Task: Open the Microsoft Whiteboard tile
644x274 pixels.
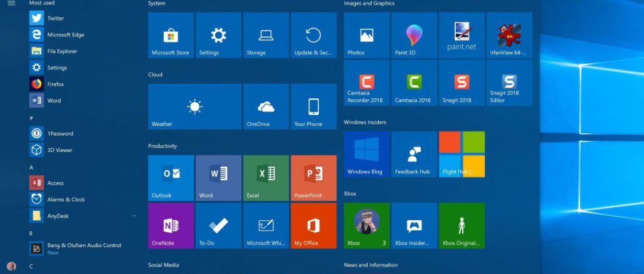Action: coord(266,226)
